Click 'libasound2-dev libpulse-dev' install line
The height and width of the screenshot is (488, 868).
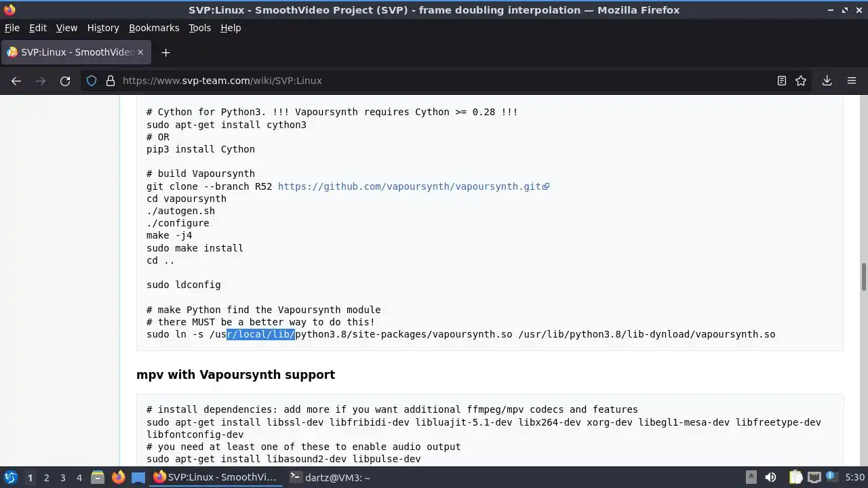coord(283,459)
